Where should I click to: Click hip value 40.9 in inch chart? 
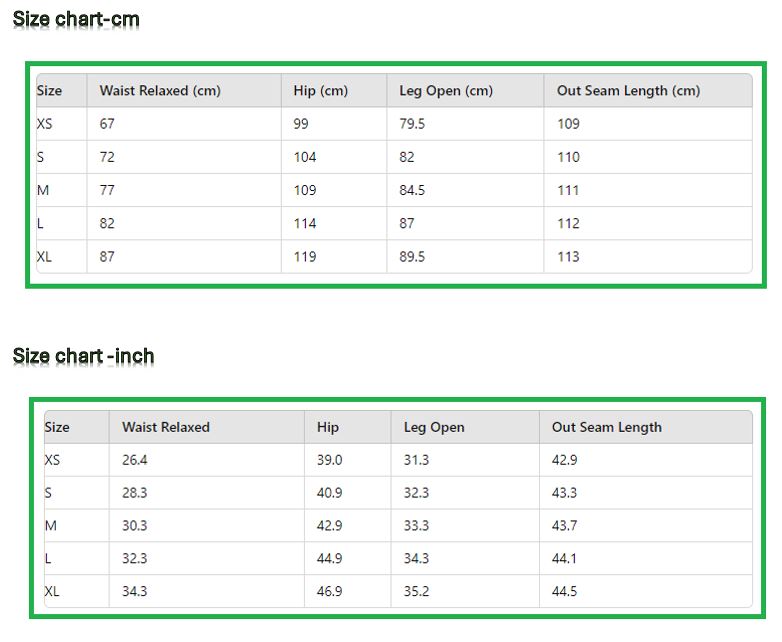click(x=329, y=493)
